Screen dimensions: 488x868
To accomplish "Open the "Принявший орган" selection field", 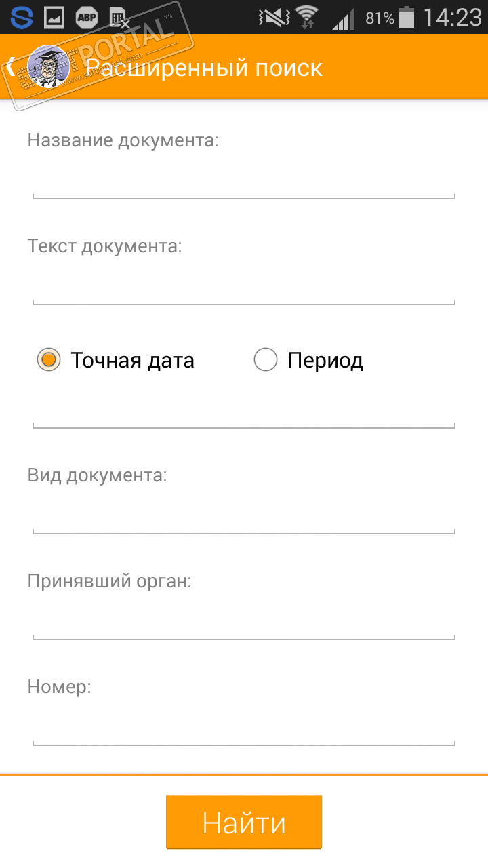I will (244, 623).
